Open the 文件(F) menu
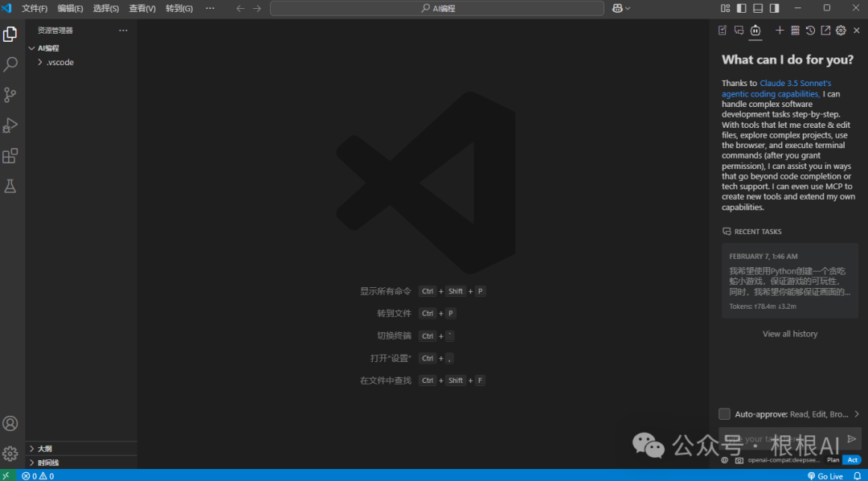This screenshot has height=481, width=868. [x=35, y=8]
